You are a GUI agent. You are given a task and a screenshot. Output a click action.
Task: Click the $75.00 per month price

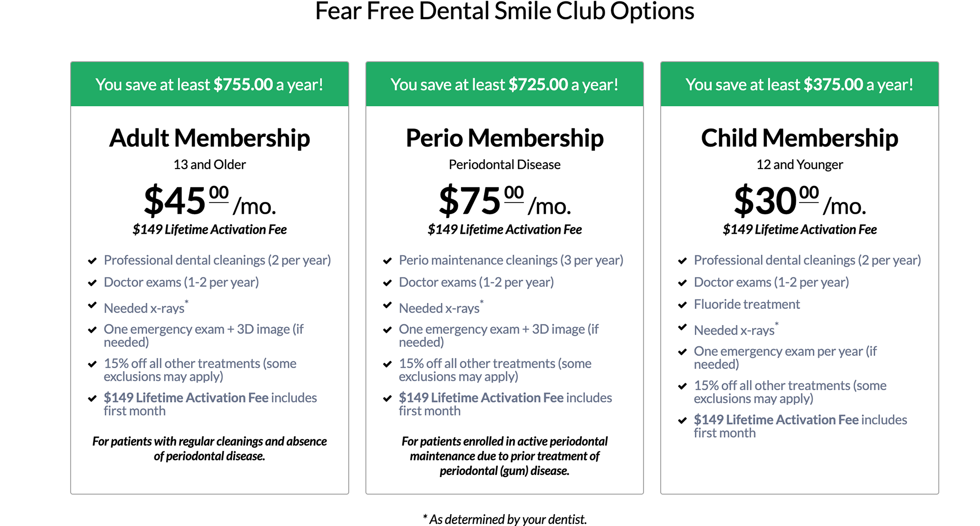pos(505,201)
